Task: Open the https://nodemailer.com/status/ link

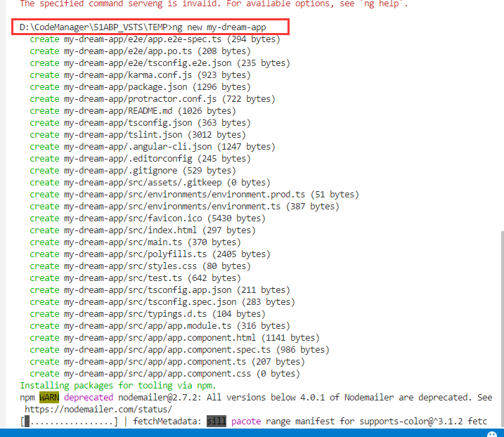Action: 98,410
